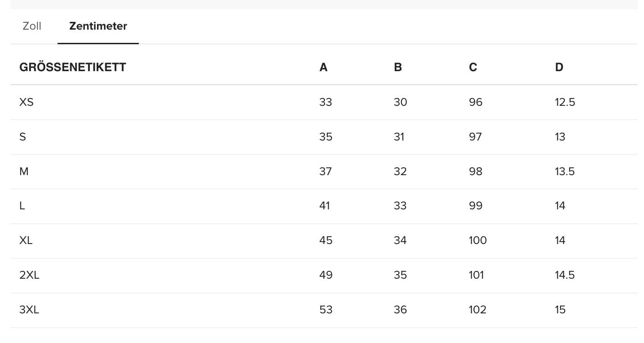The image size is (644, 343).
Task: Switch to the Zoll tab
Action: coord(32,26)
